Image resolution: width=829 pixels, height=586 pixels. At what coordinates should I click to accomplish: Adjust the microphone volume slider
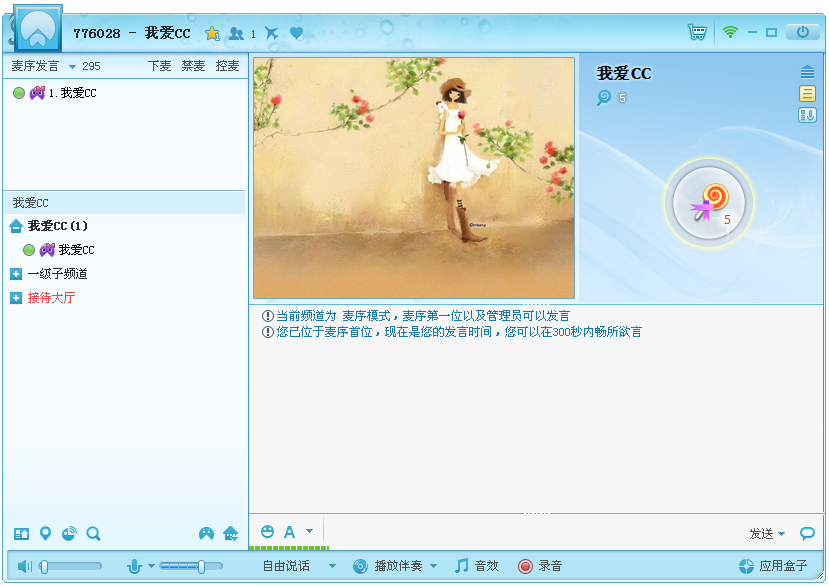point(191,566)
